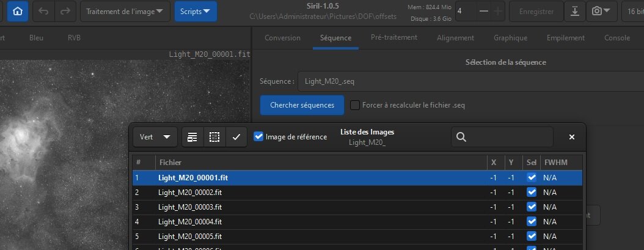This screenshot has height=250, width=644.
Task: Click the list rows toggle icon
Action: tap(192, 137)
